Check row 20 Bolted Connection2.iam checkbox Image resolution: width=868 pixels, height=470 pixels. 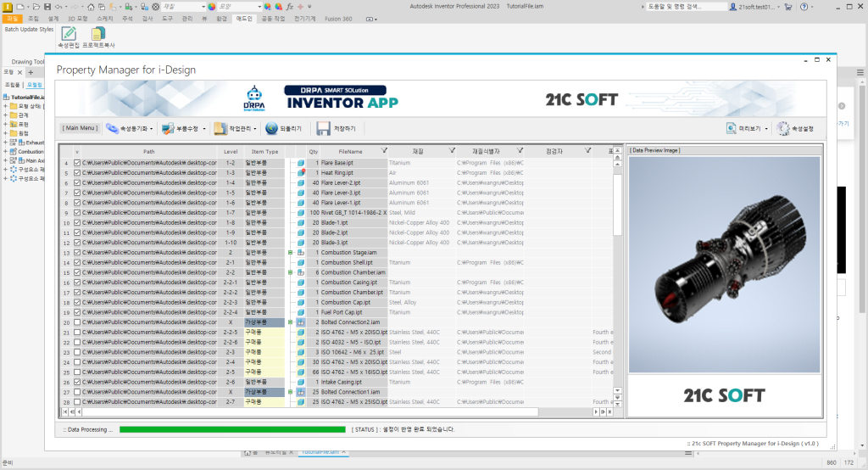point(77,322)
